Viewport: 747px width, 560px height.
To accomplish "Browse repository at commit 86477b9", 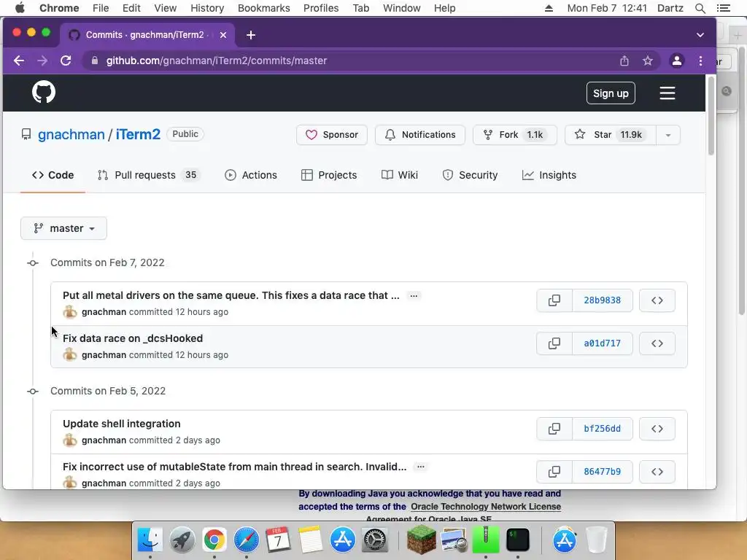I will pos(657,472).
